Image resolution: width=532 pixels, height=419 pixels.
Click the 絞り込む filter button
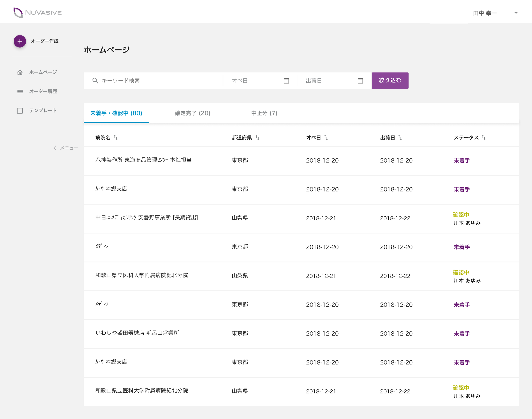[x=390, y=81]
